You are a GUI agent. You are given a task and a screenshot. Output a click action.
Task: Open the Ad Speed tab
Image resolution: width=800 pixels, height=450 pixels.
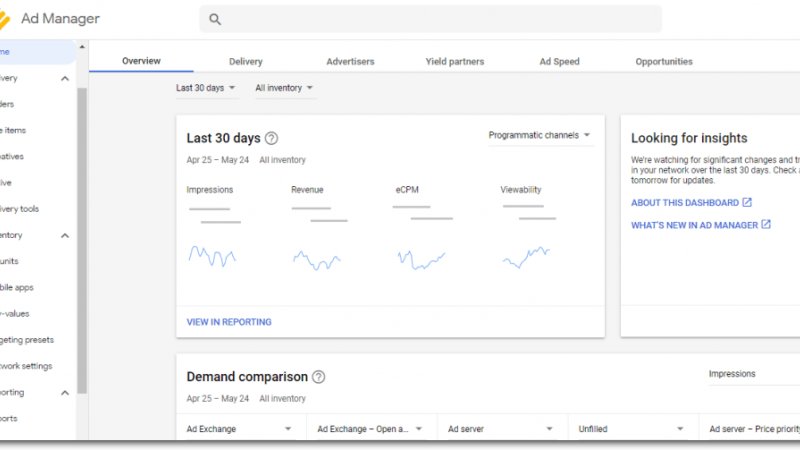tap(559, 62)
